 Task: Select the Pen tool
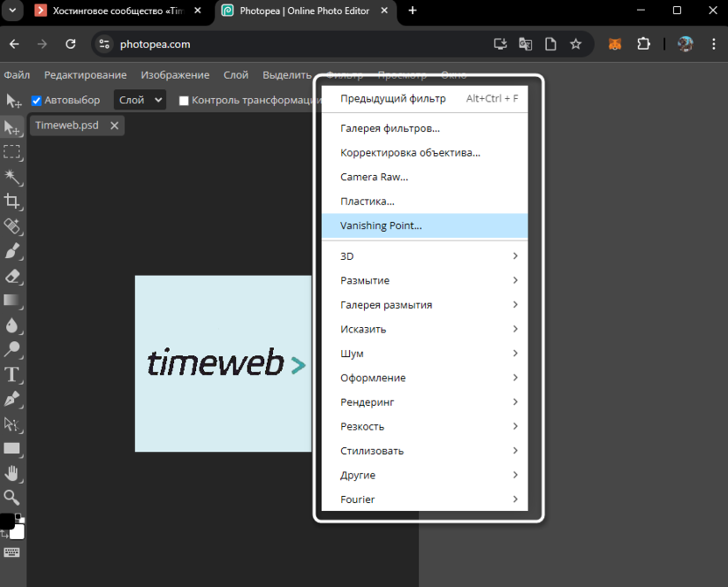(x=12, y=399)
